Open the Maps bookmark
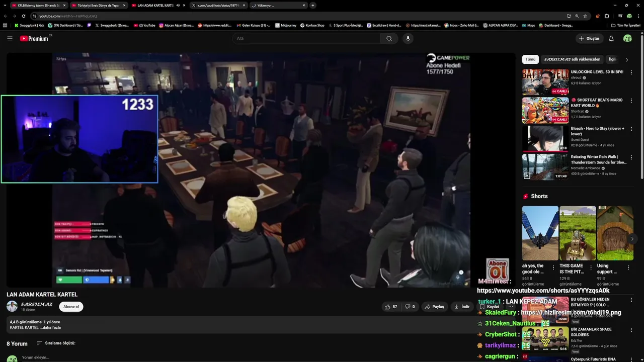The width and height of the screenshot is (644, 362). point(529,25)
